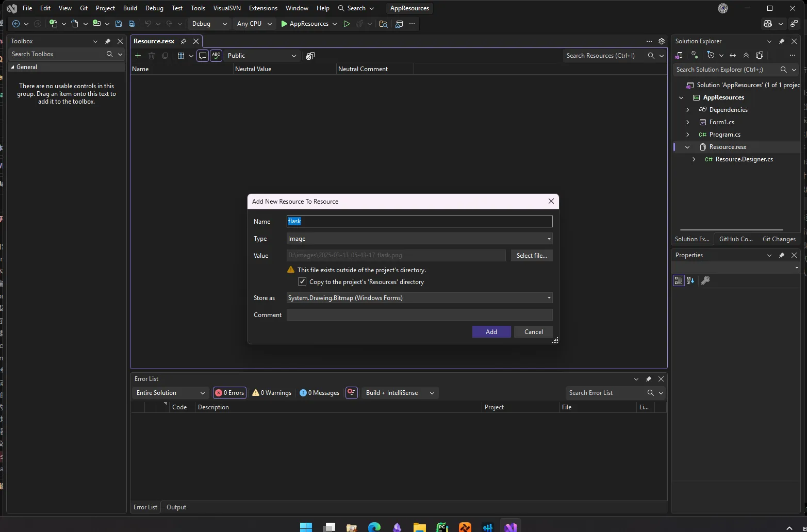The height and width of the screenshot is (532, 807).
Task: Click the Properties panel wrench icon
Action: 705,280
